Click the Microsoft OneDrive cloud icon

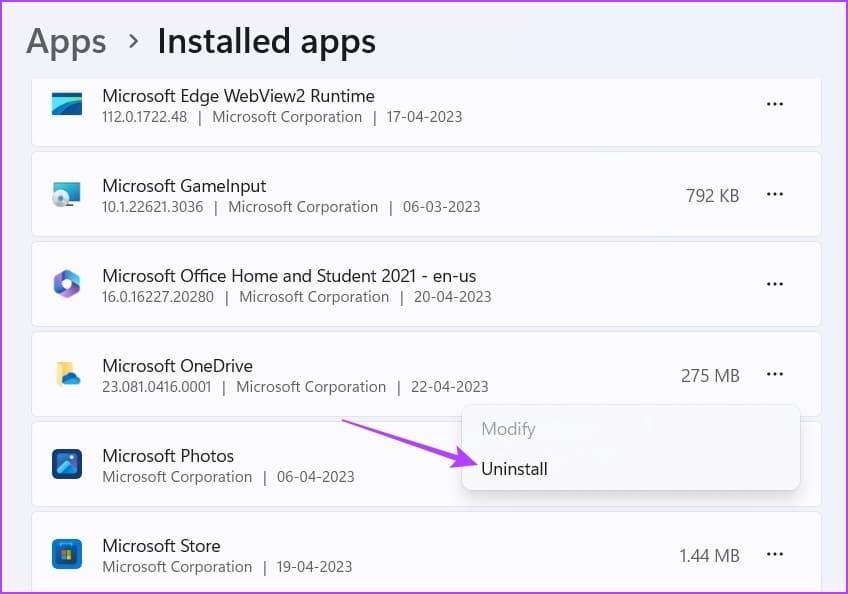[68, 374]
